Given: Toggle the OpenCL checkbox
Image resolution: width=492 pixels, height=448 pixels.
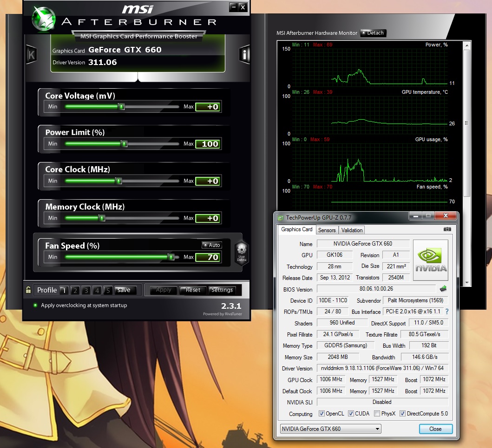Looking at the screenshot, I should pyautogui.click(x=321, y=414).
